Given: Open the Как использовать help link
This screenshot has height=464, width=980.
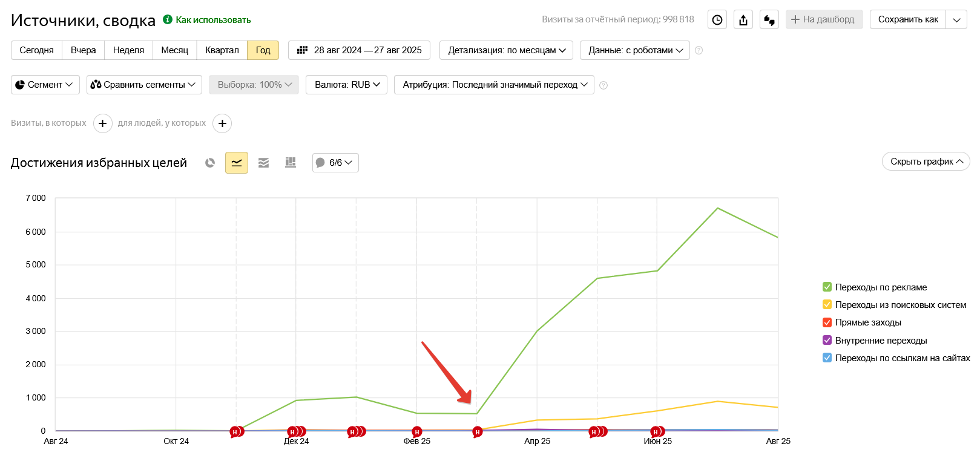Looking at the screenshot, I should 212,20.
